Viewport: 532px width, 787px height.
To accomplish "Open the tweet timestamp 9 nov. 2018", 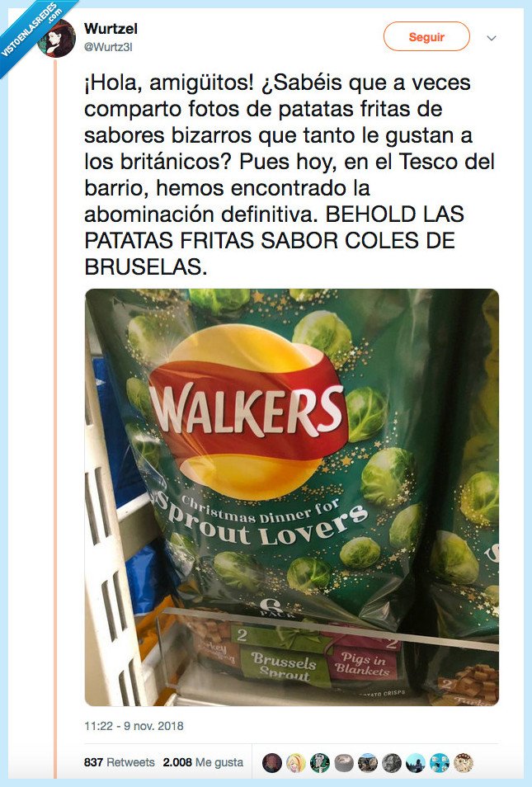I will [x=134, y=726].
